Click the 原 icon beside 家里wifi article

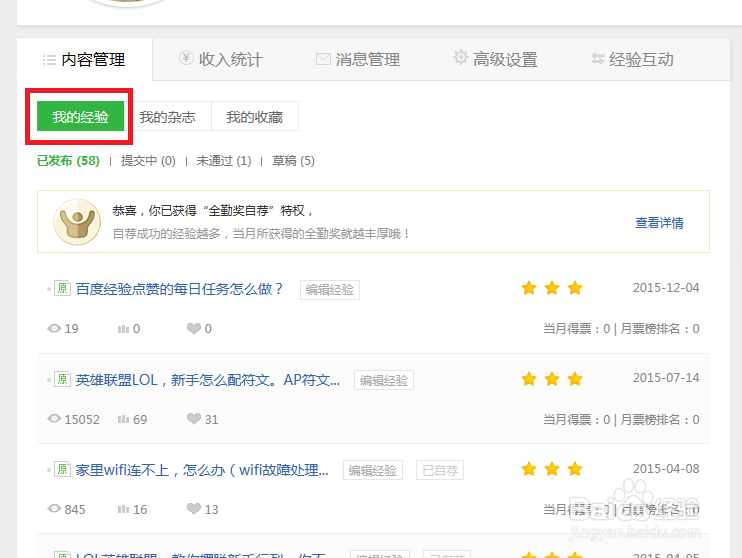click(62, 469)
